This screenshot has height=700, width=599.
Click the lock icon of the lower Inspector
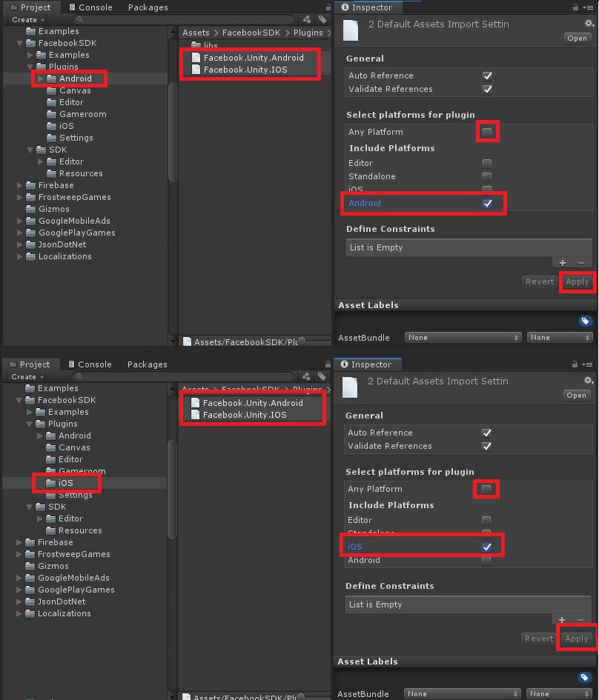[x=575, y=364]
